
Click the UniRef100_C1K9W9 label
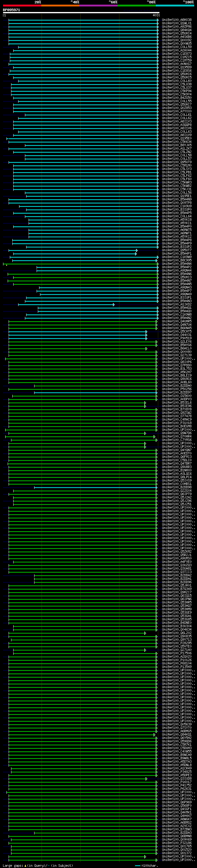coord(176,257)
